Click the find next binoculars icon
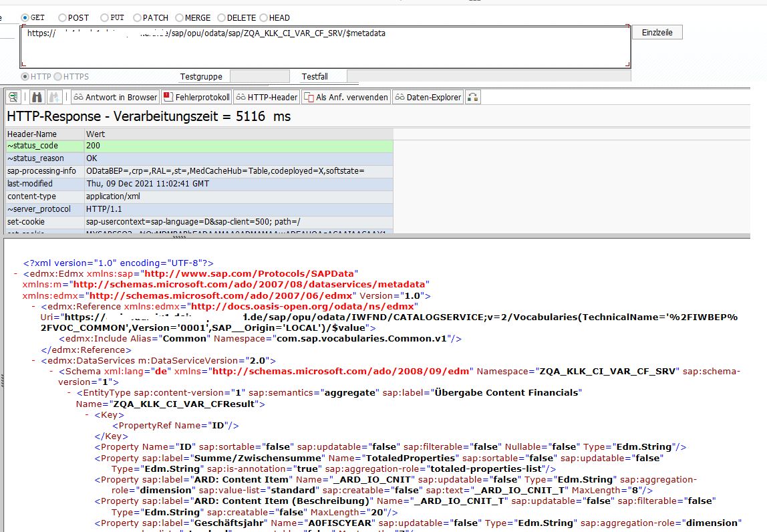The height and width of the screenshot is (532, 767). tap(55, 98)
